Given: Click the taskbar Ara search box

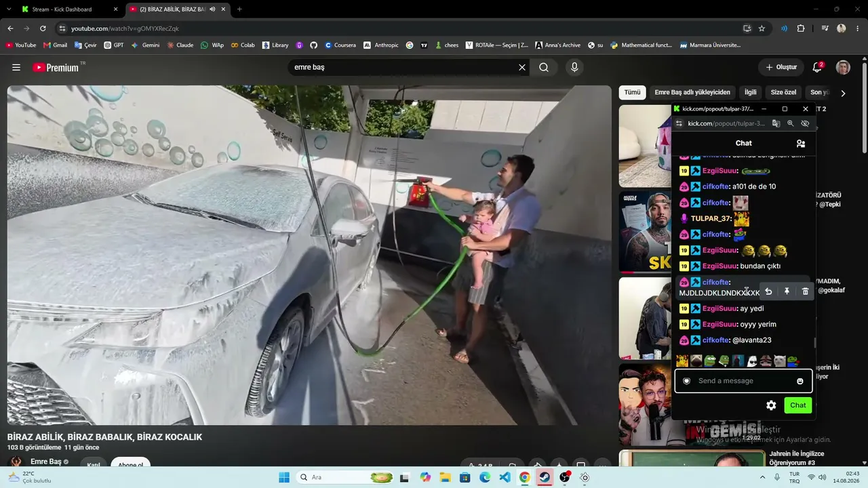Looking at the screenshot, I should coord(345,477).
